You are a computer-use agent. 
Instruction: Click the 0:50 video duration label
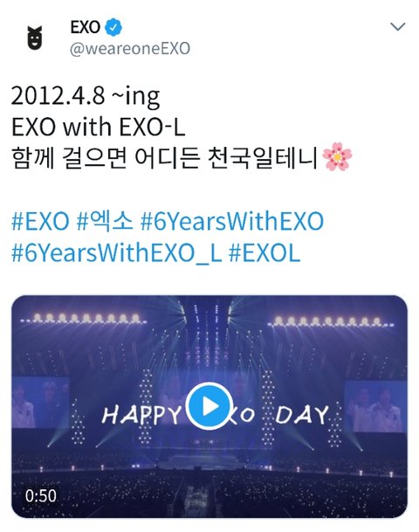tap(41, 495)
